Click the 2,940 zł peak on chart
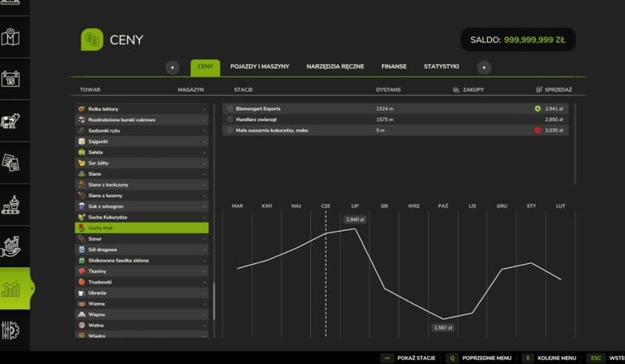The image size is (625, 364). (x=357, y=229)
